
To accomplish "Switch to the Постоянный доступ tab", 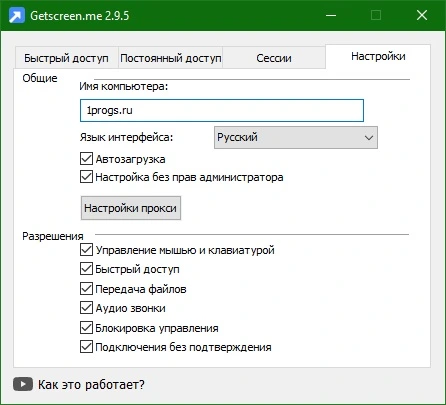I will click(x=171, y=58).
